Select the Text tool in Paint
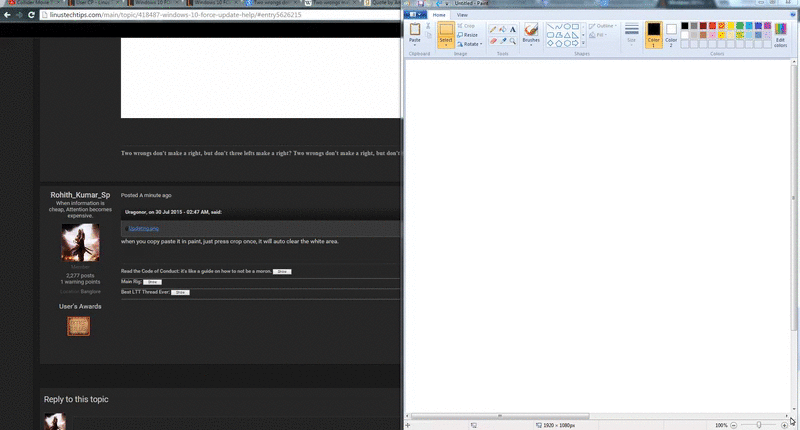 tap(513, 30)
